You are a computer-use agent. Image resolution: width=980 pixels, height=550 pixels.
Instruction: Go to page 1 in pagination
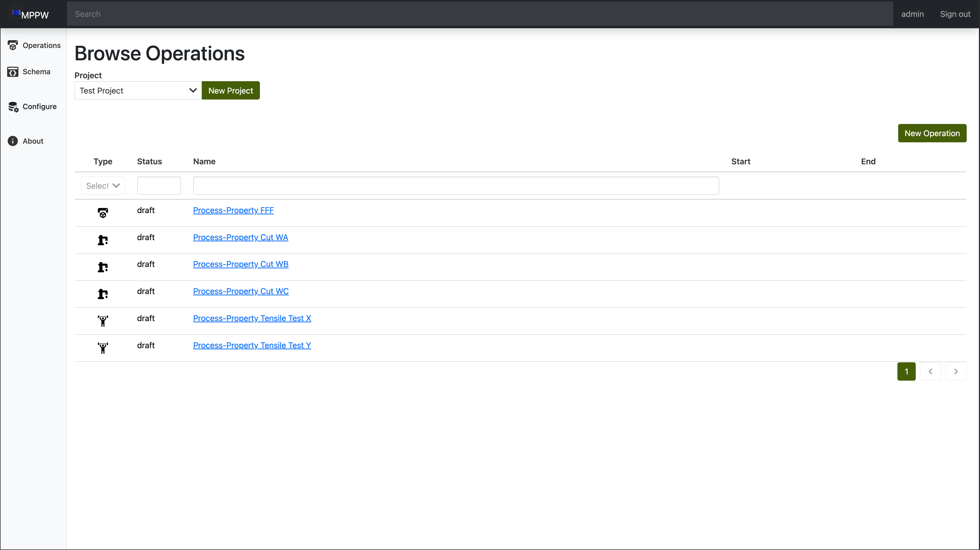906,372
